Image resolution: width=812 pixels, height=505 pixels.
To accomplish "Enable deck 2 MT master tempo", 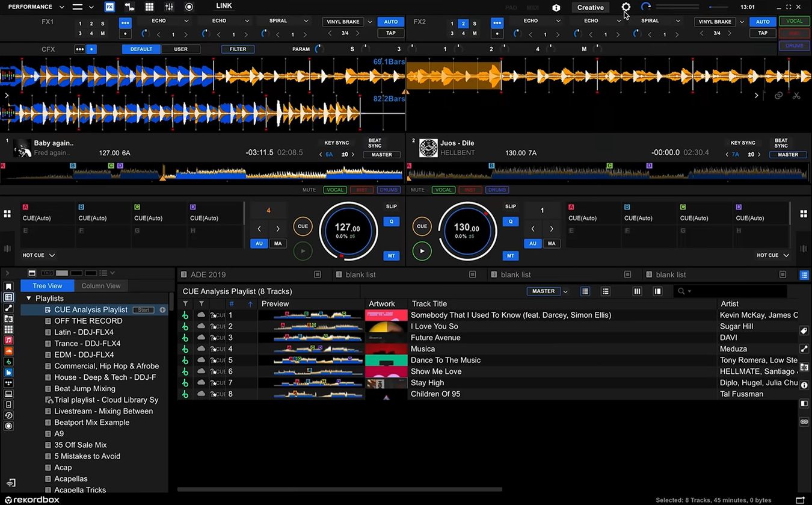I will pos(511,256).
